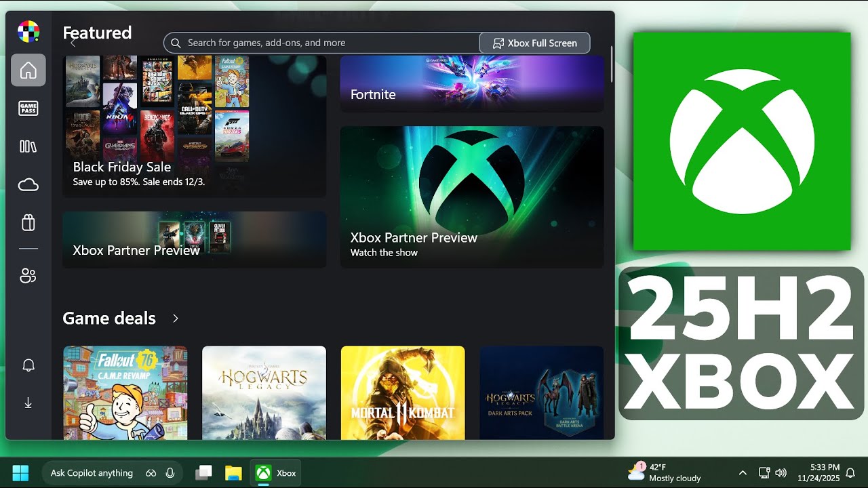Viewport: 868px width, 488px height.
Task: Open the Game deals heading link
Action: pos(109,318)
